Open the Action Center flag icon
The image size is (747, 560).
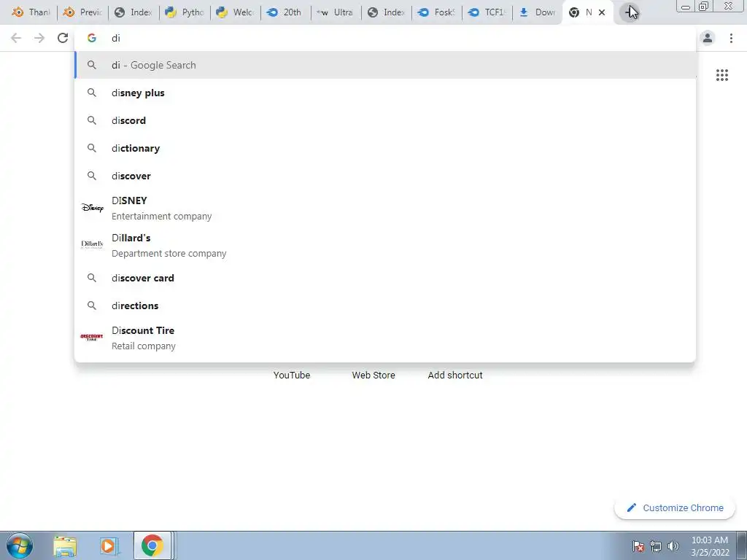click(x=638, y=546)
